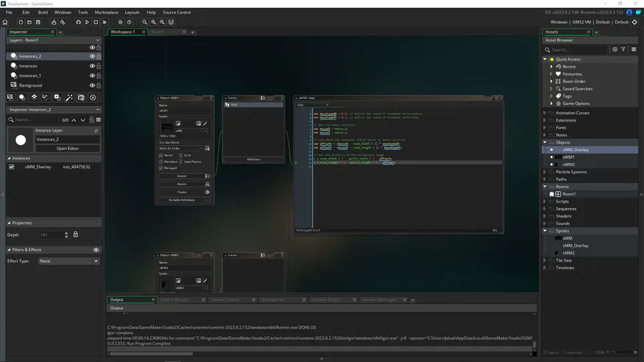Screen dimensions: 644x362
Task: Add a new asset with the plus circle
Action: tap(615, 49)
